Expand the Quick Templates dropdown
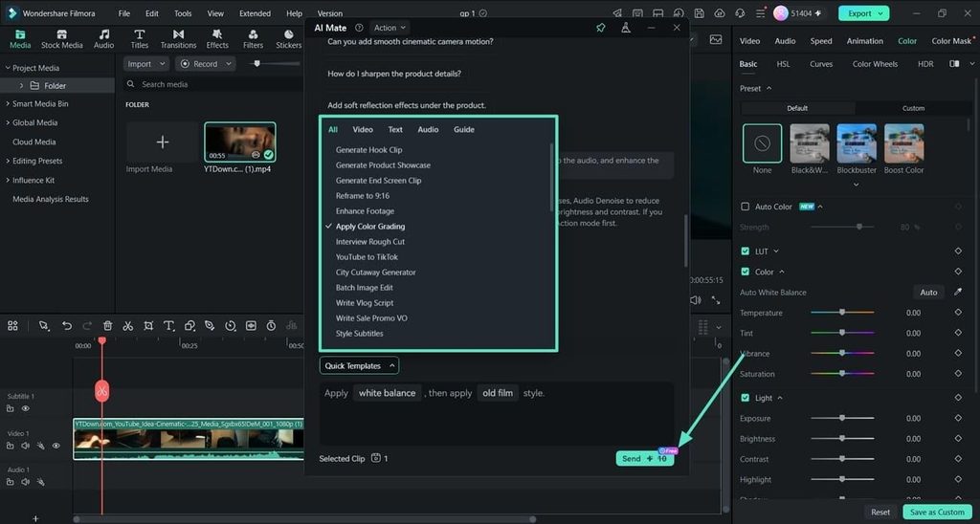This screenshot has width=980, height=524. (360, 365)
